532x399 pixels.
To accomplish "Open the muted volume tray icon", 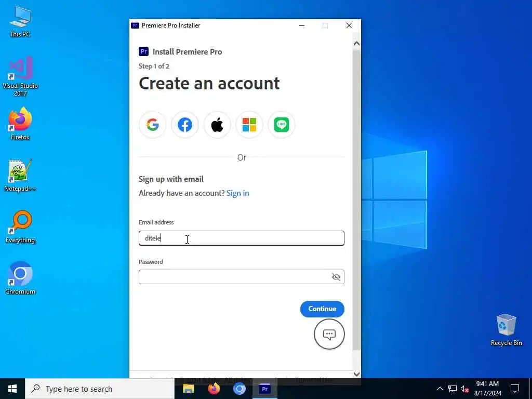I will coord(464,389).
